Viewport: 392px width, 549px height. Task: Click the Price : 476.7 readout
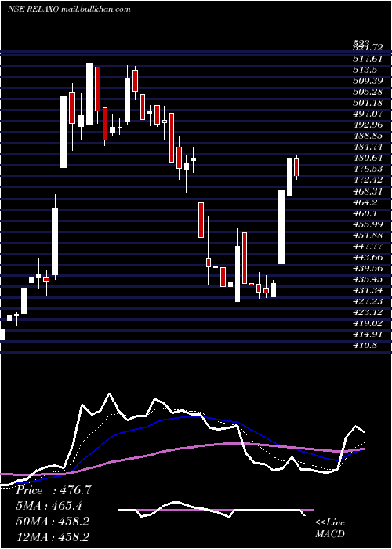[x=54, y=490]
